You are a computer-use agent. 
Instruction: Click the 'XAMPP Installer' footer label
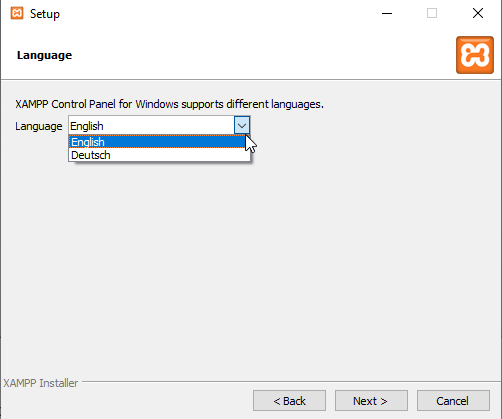point(41,383)
